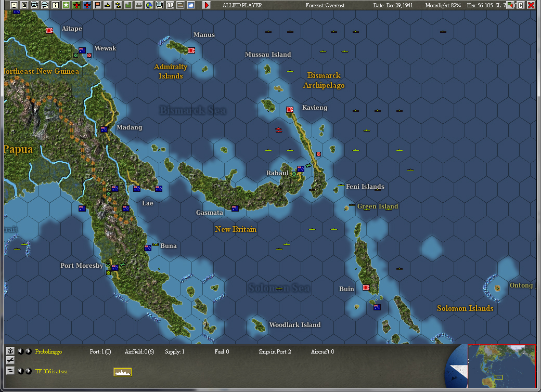541x392 pixels.
Task: Step back with the left arrow beside TF 306
Action: (x=21, y=372)
